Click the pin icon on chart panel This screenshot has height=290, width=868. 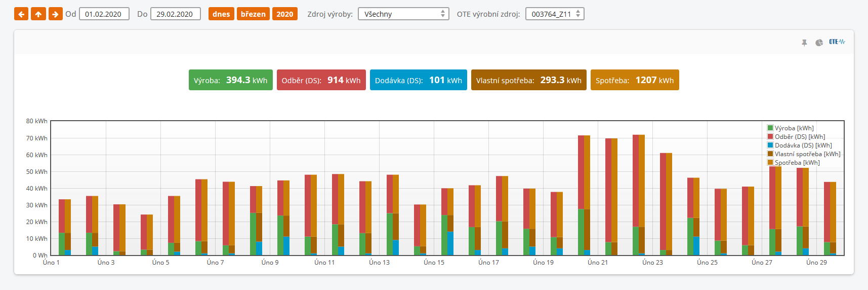[804, 43]
